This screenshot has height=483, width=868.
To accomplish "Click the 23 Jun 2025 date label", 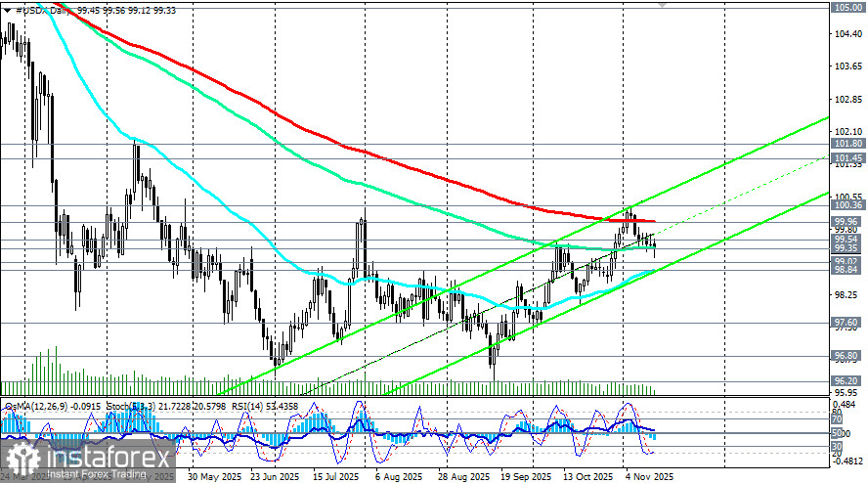I will pos(275,477).
